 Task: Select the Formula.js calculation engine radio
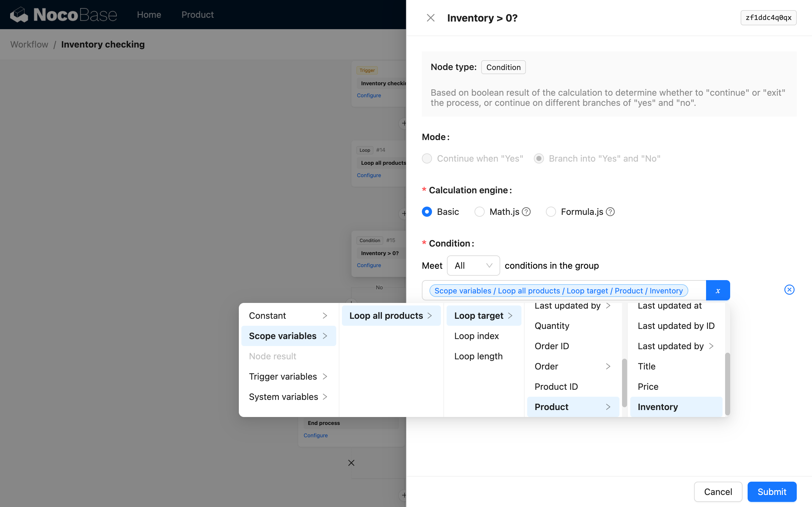551,212
